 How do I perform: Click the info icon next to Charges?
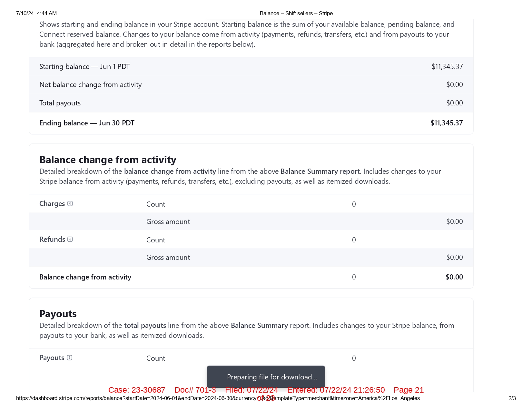(x=70, y=204)
